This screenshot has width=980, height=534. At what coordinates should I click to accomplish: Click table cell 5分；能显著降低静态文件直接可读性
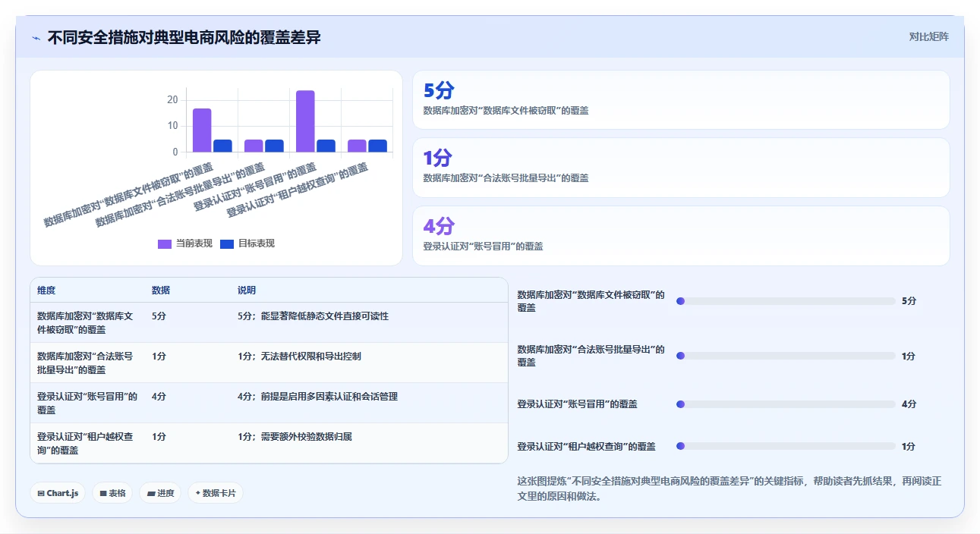tap(313, 316)
